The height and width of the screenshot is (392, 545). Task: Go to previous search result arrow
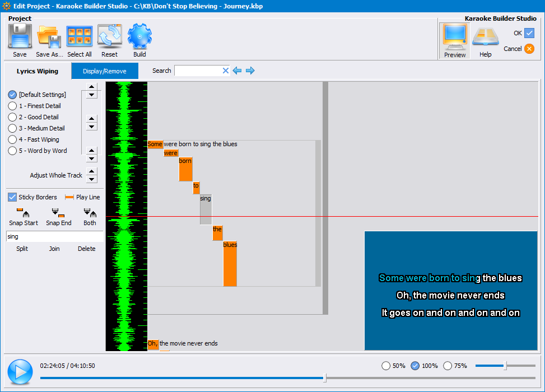click(x=237, y=71)
